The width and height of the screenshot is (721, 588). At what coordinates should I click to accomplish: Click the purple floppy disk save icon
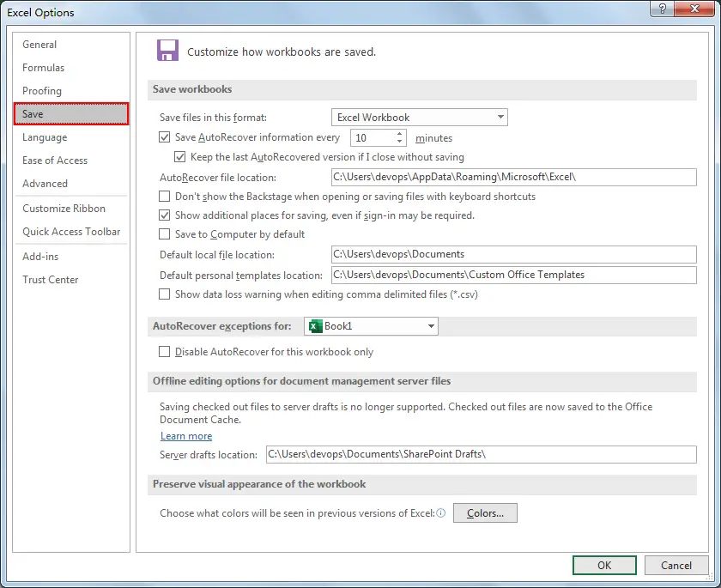(167, 50)
